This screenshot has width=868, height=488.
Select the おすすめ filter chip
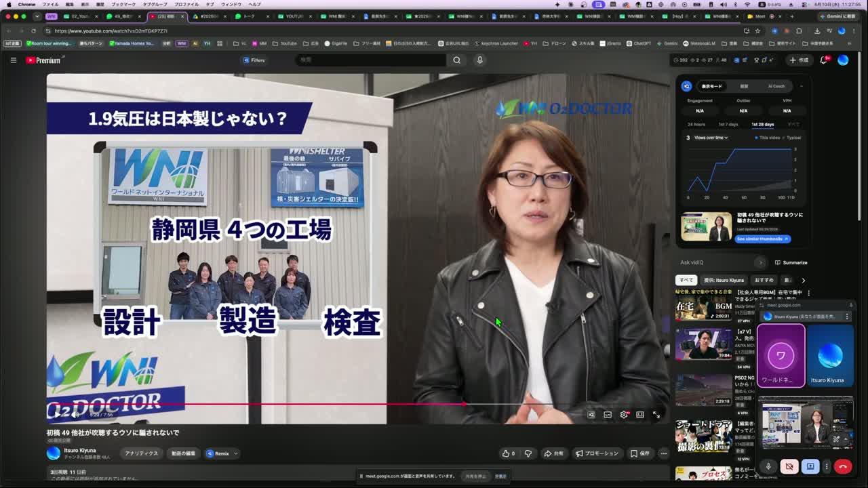click(x=764, y=280)
